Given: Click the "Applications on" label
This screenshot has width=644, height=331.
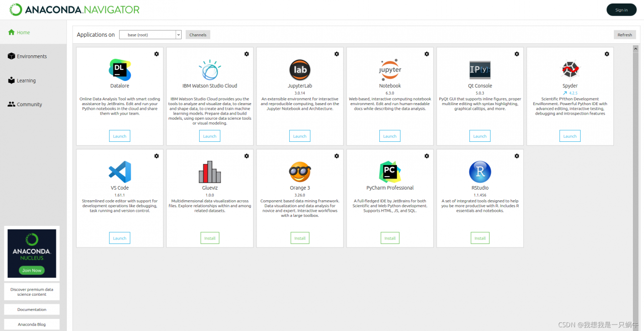Looking at the screenshot, I should pos(96,35).
